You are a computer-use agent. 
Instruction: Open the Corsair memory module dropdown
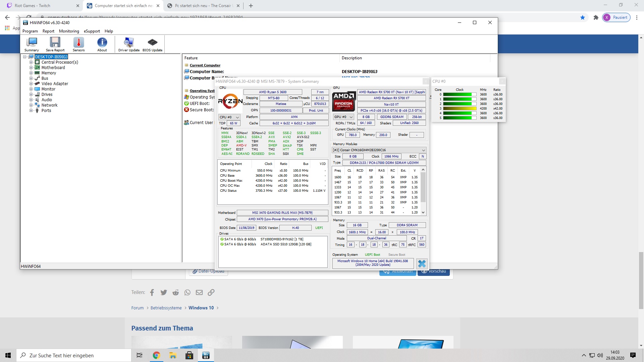tap(379, 150)
